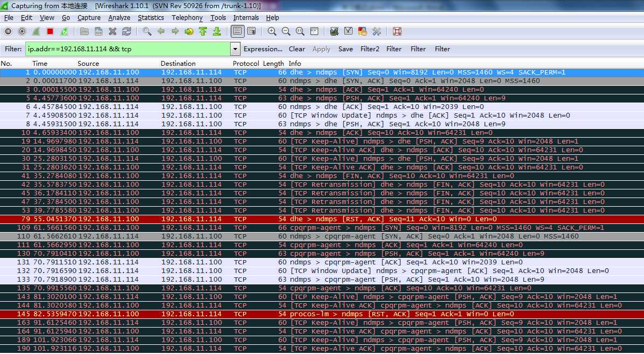Select packet 145 procos-lm [RST, ACK] row

pos(322,314)
